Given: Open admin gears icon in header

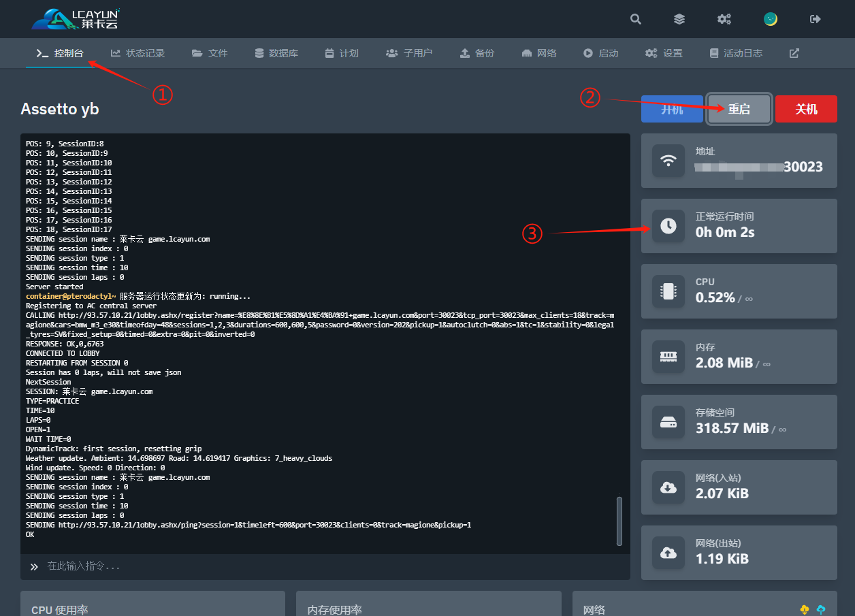Looking at the screenshot, I should (724, 19).
